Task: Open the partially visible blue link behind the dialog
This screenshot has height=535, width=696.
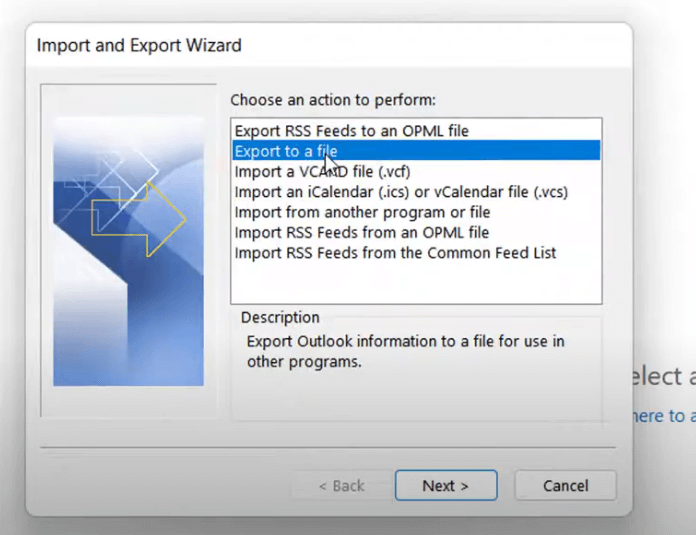Action: pos(662,416)
